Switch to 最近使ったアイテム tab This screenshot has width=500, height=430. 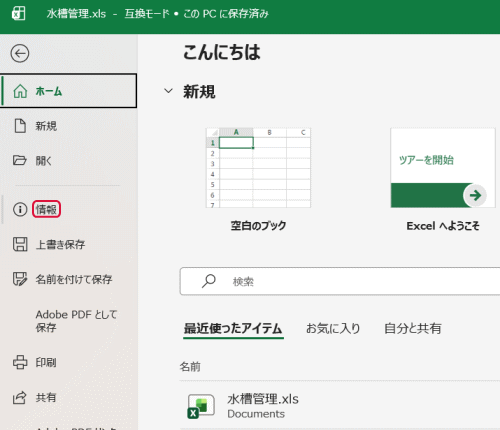pos(233,328)
